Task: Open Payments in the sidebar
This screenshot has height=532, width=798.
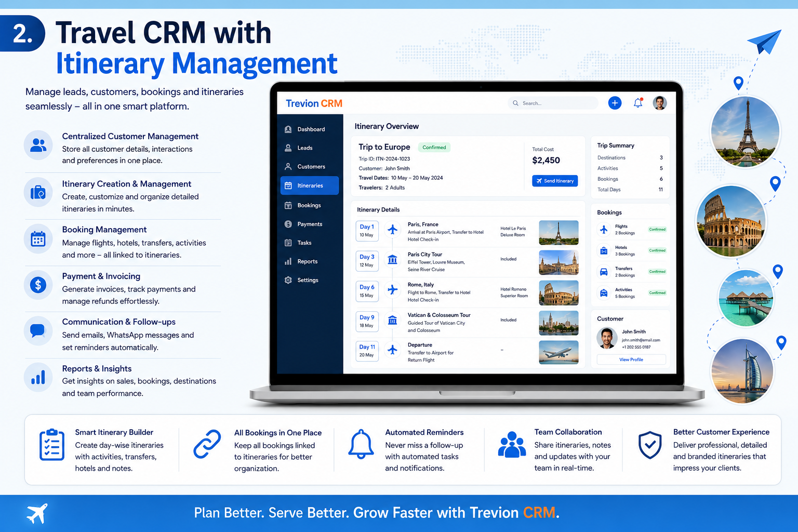Action: click(x=310, y=224)
